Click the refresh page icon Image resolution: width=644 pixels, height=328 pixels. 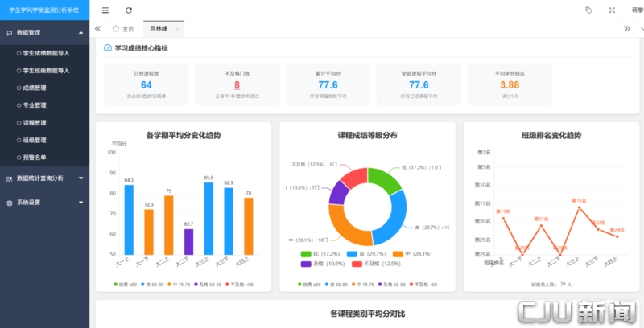(x=129, y=10)
